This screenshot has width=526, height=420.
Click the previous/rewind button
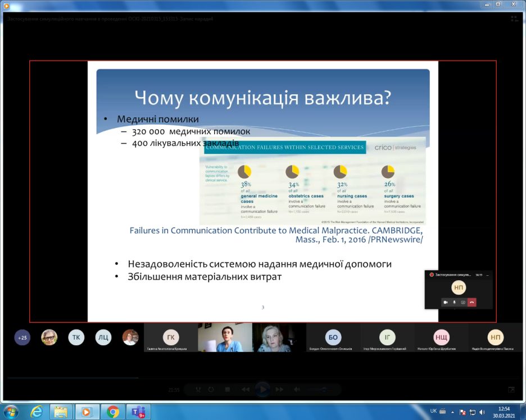[245, 389]
